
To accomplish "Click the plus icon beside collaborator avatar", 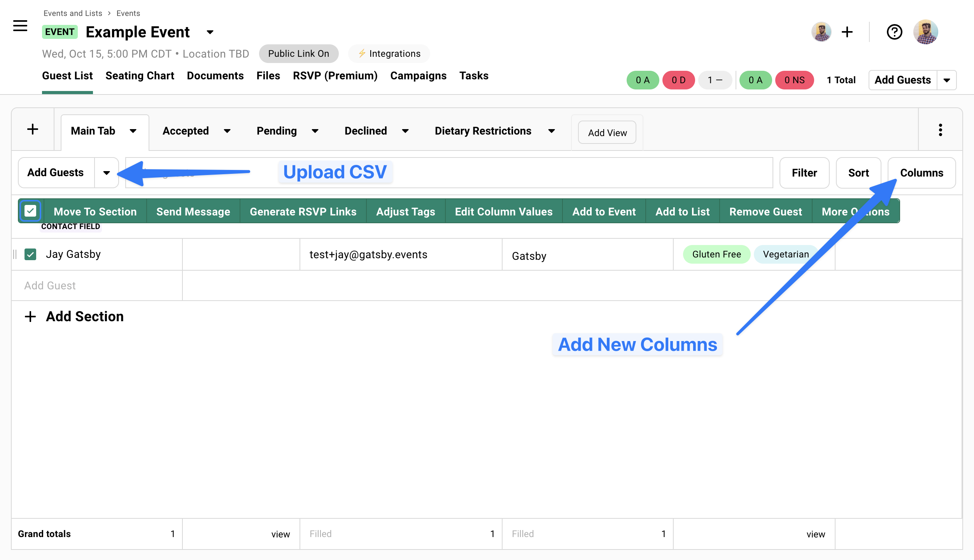I will [x=847, y=32].
